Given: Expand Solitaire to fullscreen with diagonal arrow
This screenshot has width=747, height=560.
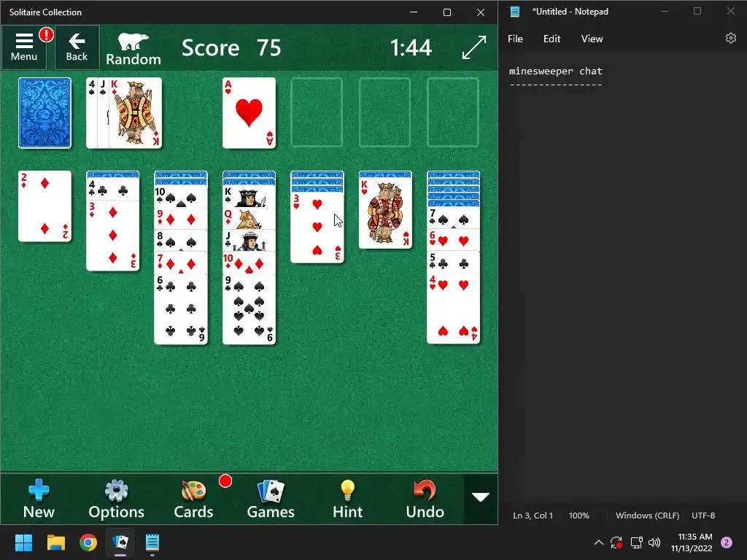Looking at the screenshot, I should click(474, 47).
